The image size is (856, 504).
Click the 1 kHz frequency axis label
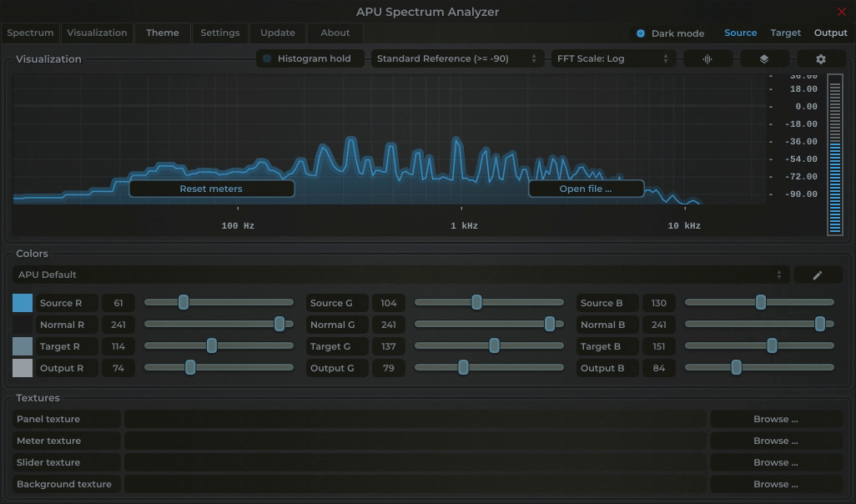(464, 226)
